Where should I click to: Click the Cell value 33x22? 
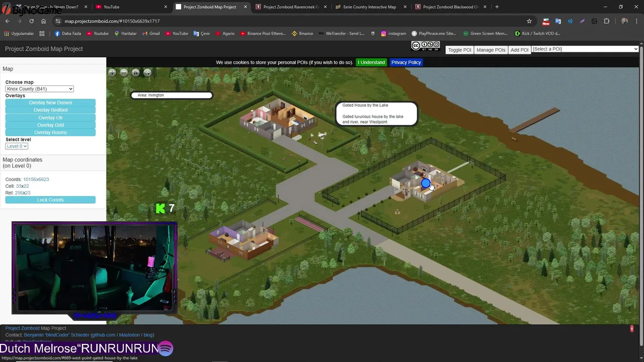tap(22, 186)
